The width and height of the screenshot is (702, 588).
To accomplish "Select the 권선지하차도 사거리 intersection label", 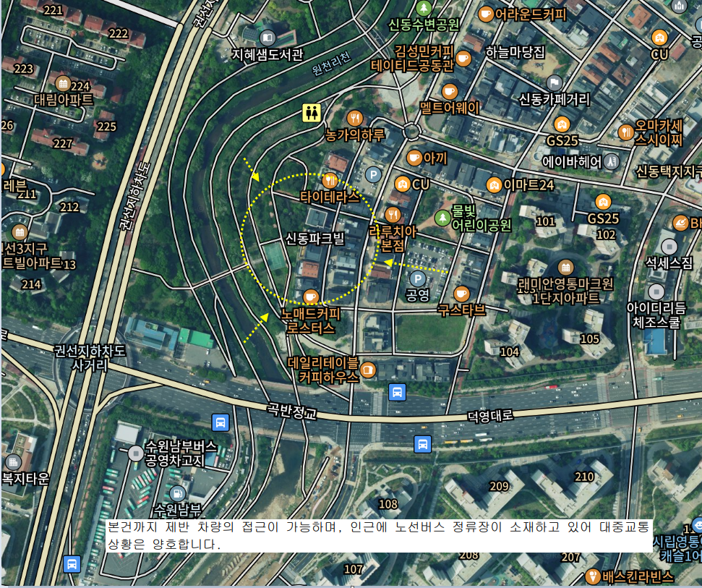I will tap(90, 358).
